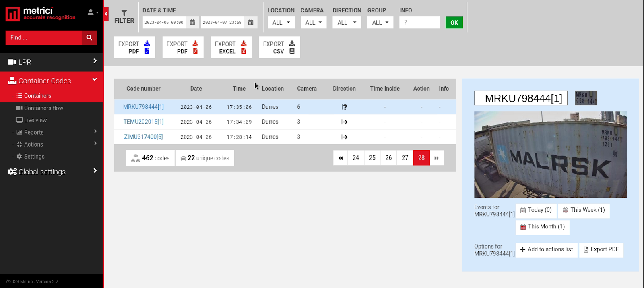Open Containers flow in the sidebar
Screen dimensions: 644x288
[43, 108]
